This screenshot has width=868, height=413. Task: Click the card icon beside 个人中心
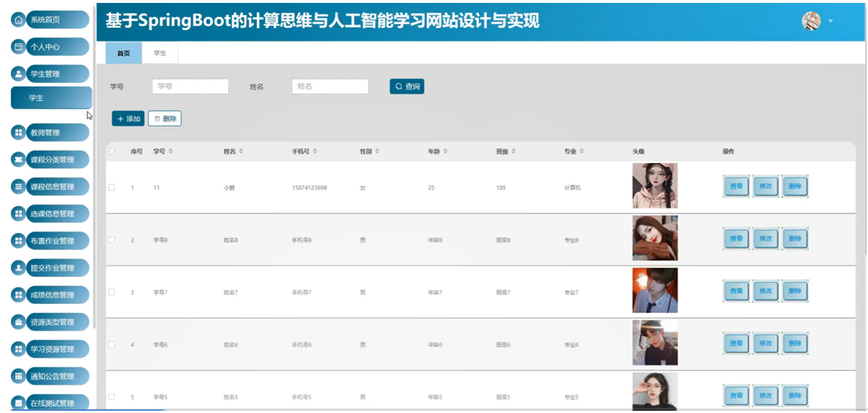coord(18,47)
